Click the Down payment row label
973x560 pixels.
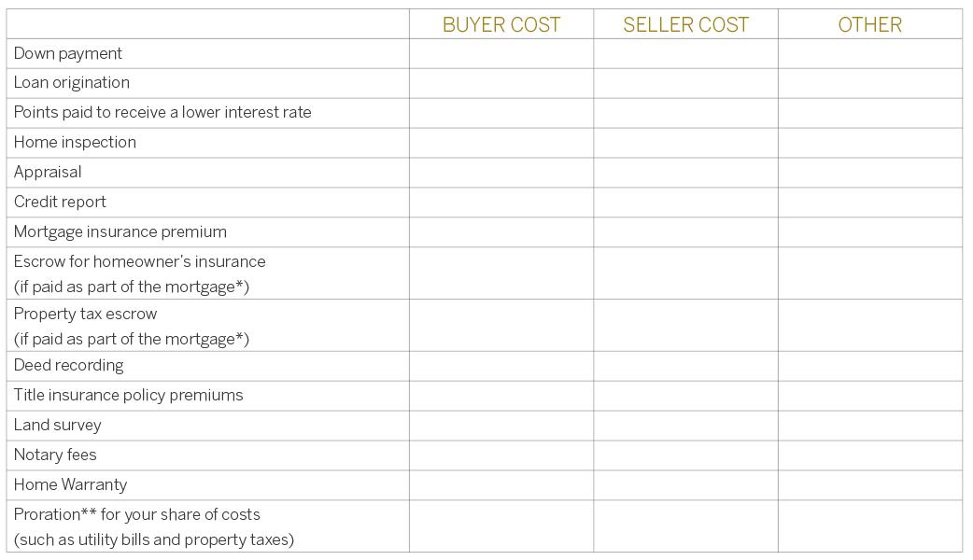(67, 53)
